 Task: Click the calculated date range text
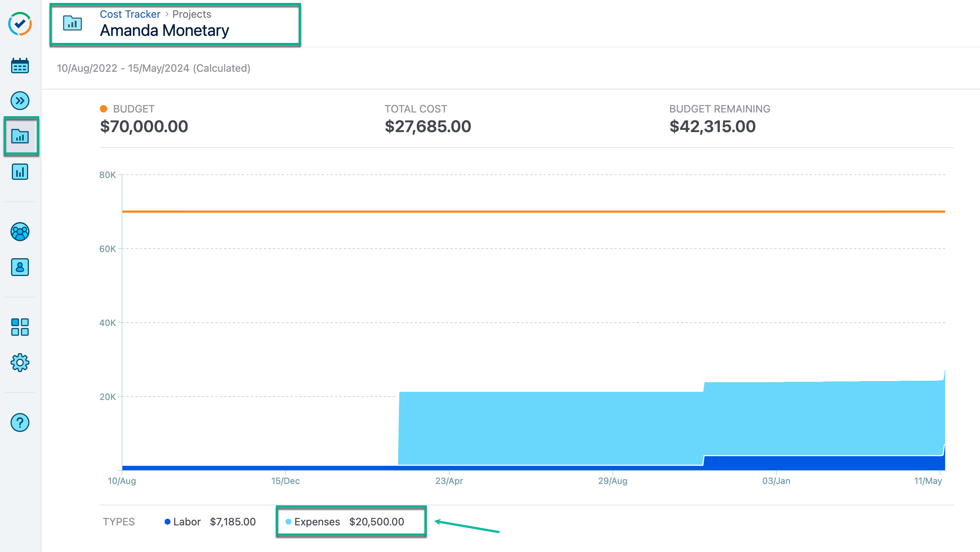(154, 69)
